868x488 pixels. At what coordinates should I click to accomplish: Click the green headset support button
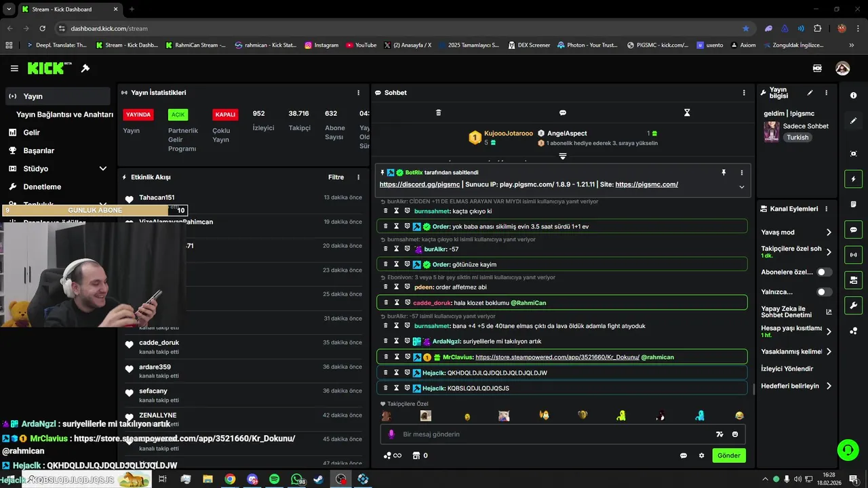coord(847,449)
